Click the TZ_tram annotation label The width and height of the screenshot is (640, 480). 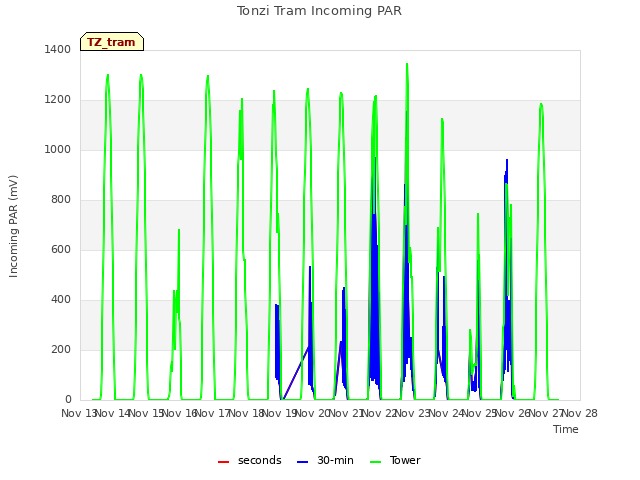tap(112, 42)
